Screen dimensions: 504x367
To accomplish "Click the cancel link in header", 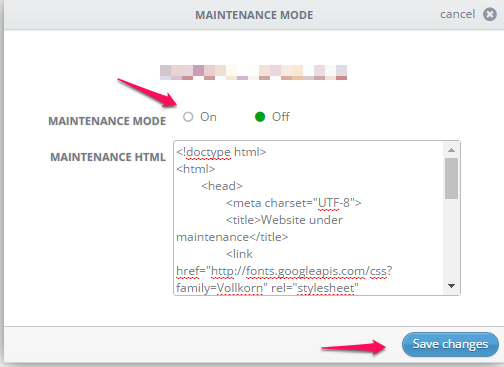I will click(x=457, y=14).
